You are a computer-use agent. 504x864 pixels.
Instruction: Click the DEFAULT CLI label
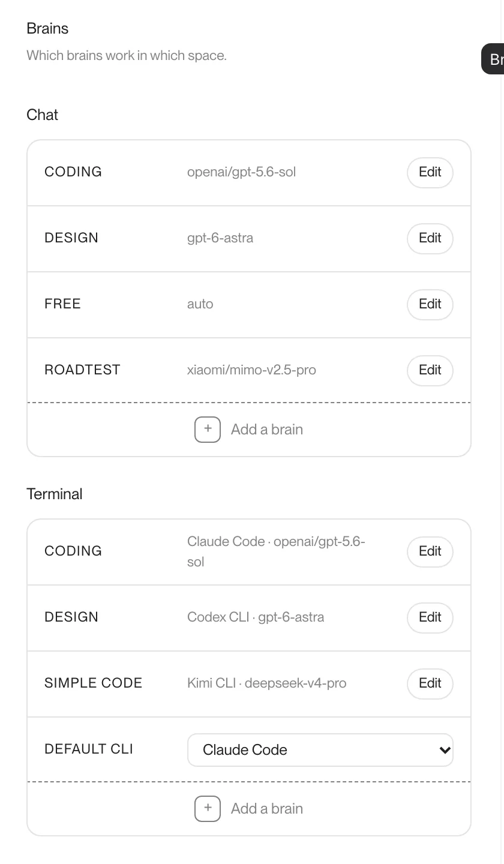click(89, 749)
